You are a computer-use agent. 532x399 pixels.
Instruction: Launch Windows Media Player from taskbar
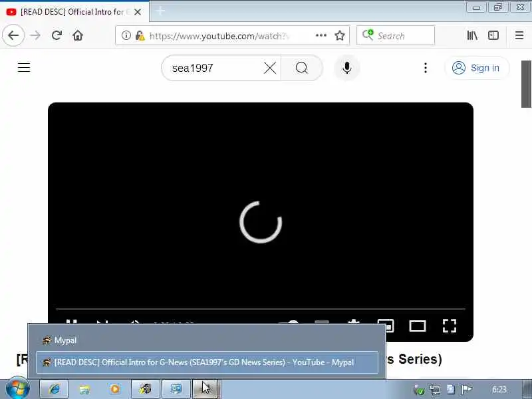(x=114, y=389)
